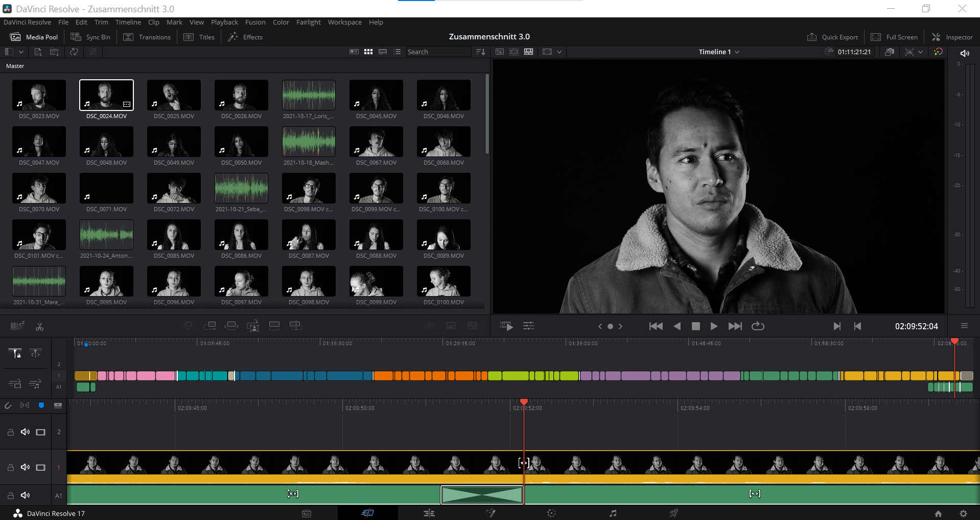Open the viewer options hamburger menu

pyautogui.click(x=964, y=326)
